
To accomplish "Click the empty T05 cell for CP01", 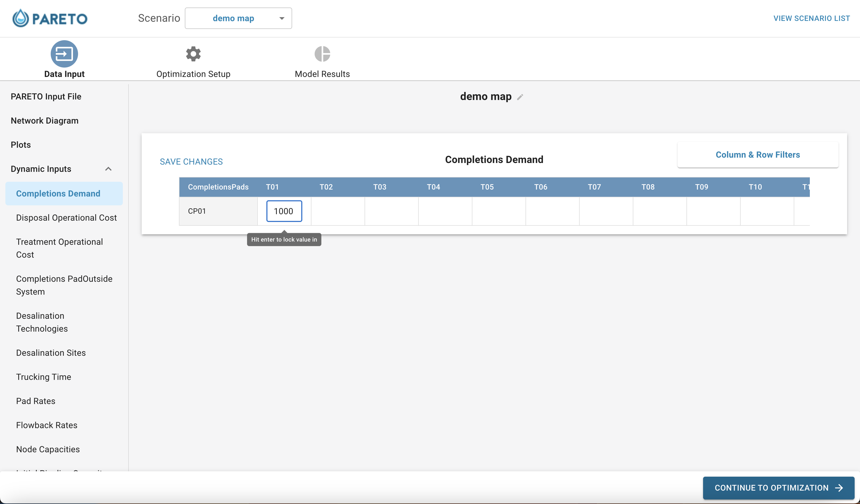I will 499,211.
